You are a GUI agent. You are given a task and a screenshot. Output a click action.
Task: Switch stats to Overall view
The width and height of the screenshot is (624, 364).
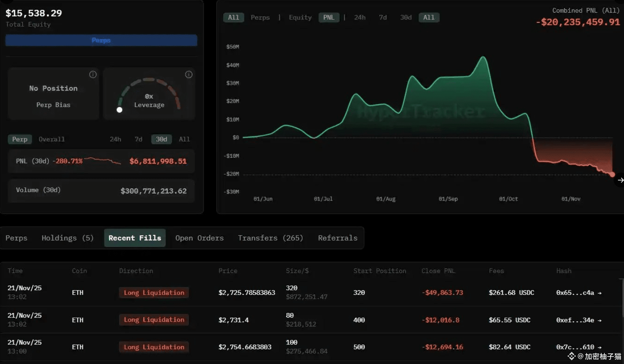pyautogui.click(x=51, y=139)
